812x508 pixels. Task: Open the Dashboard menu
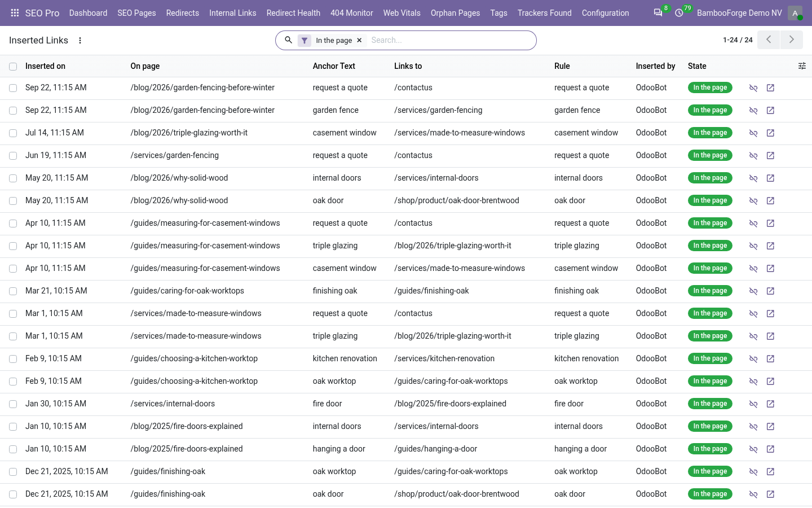coord(88,13)
